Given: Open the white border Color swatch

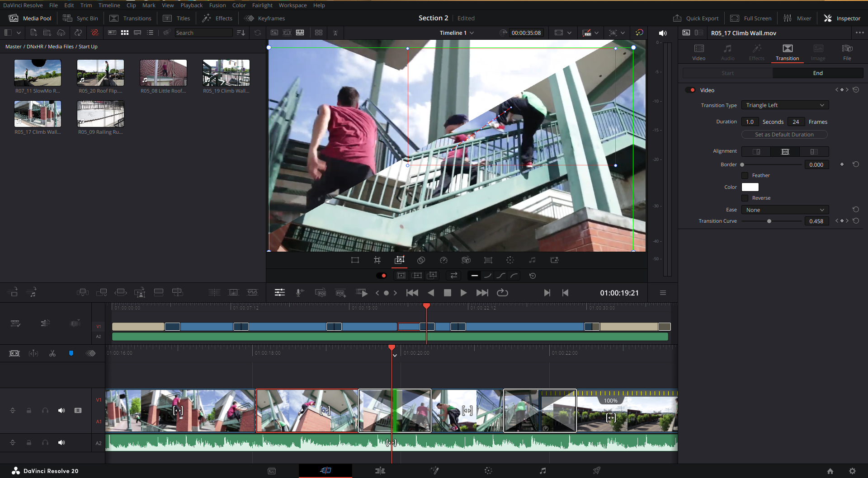Looking at the screenshot, I should [x=750, y=187].
